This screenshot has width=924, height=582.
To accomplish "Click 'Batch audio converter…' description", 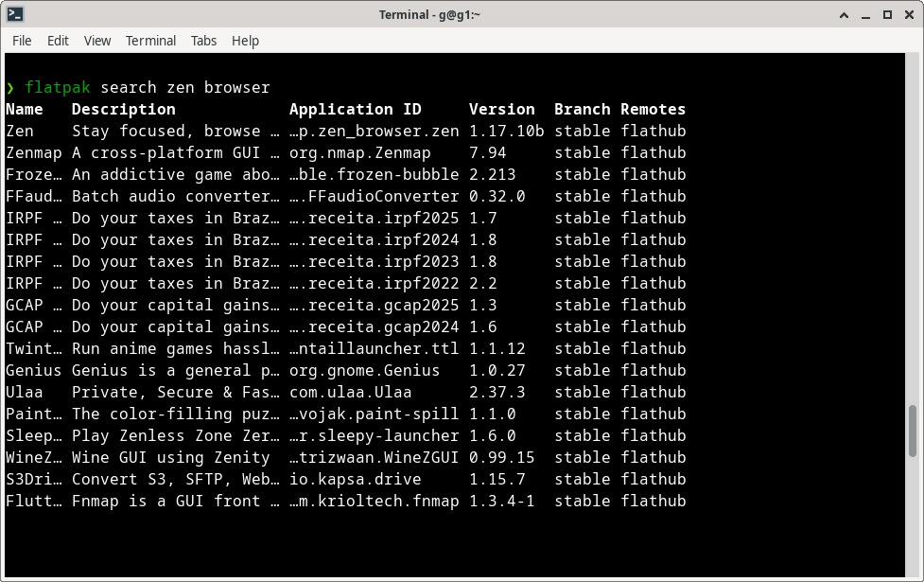I will (x=176, y=196).
